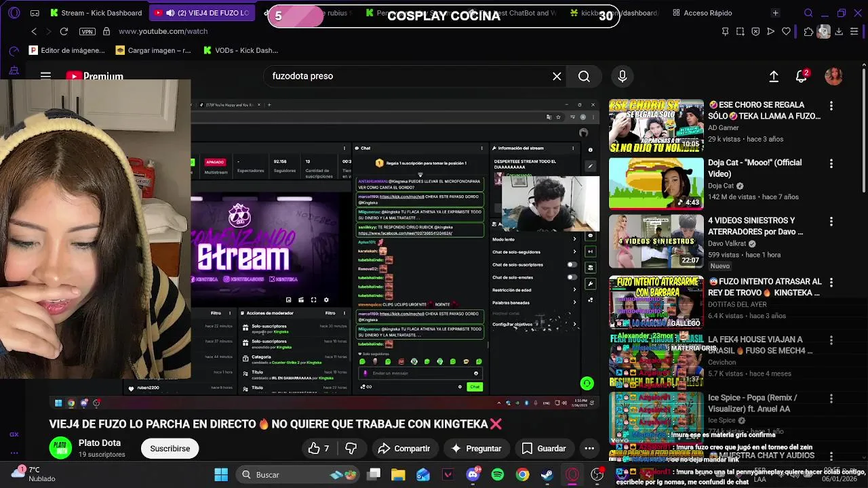Image resolution: width=868 pixels, height=488 pixels.
Task: Open File Explorer from the taskbar
Action: click(x=398, y=474)
